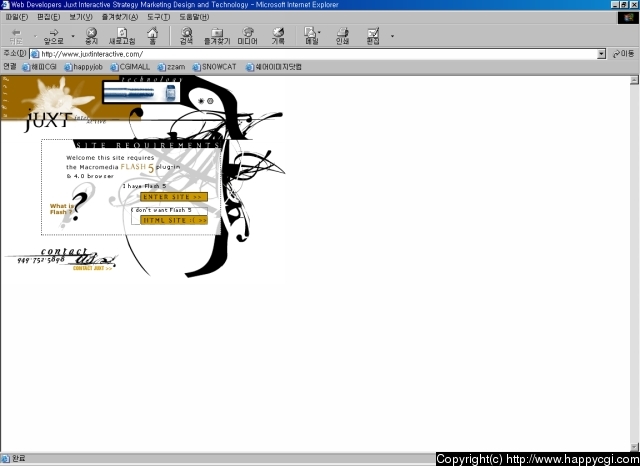Image resolution: width=640 pixels, height=466 pixels.
Task: Click the ENTER SITE >> button
Action: 174,197
